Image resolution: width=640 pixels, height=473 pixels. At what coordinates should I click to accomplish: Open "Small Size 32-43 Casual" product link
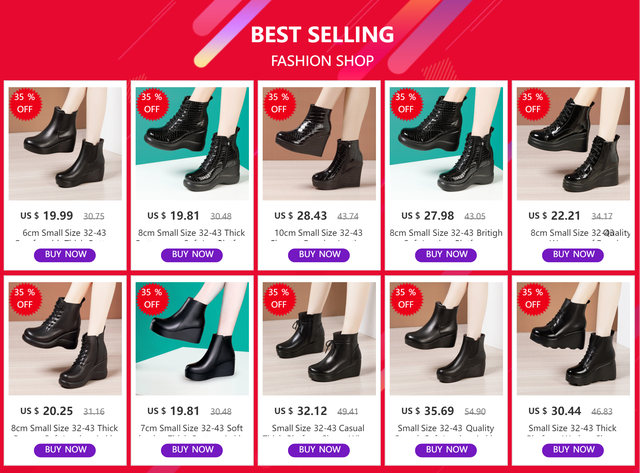point(319,429)
